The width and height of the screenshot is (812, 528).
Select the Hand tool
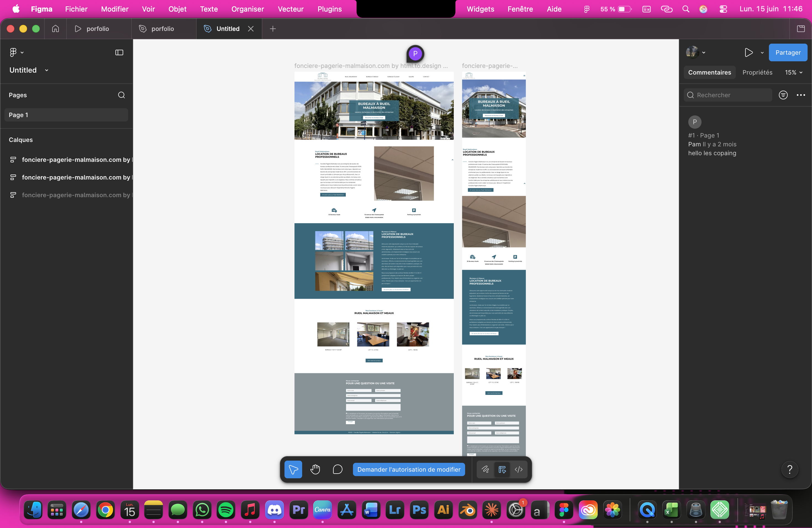coord(315,469)
